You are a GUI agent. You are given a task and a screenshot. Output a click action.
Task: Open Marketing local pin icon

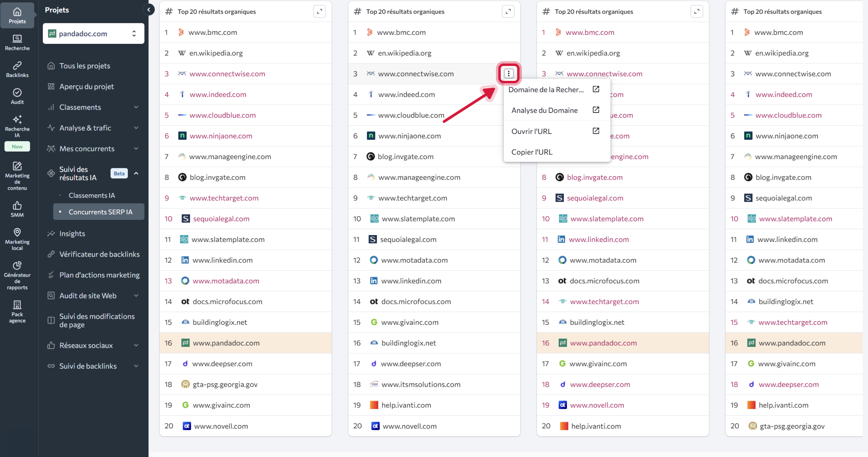pyautogui.click(x=17, y=232)
